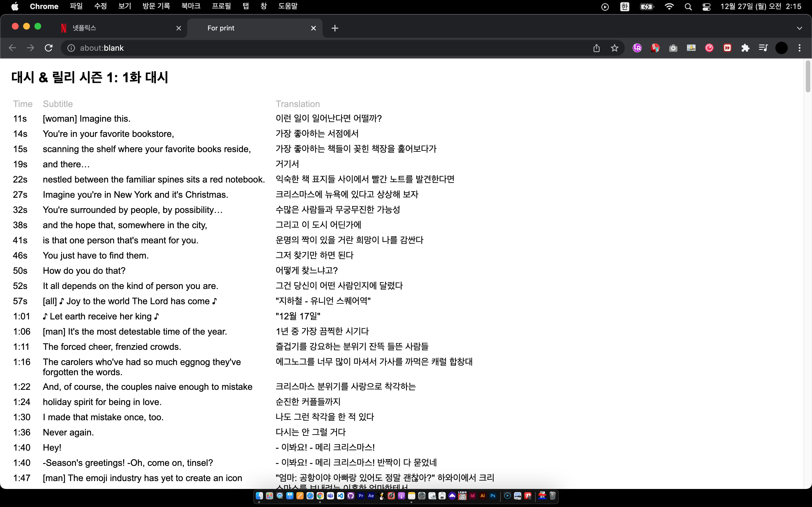Bookmark this page with the star icon

click(x=614, y=48)
